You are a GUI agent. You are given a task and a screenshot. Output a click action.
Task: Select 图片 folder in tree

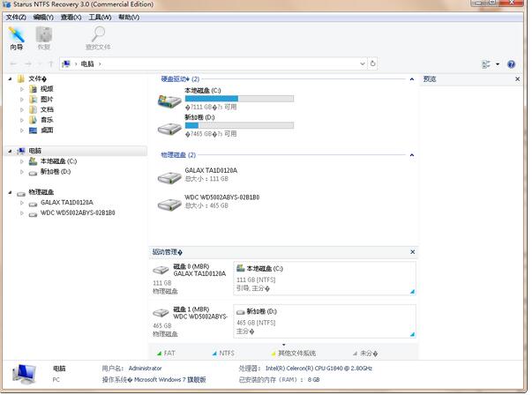[x=47, y=99]
